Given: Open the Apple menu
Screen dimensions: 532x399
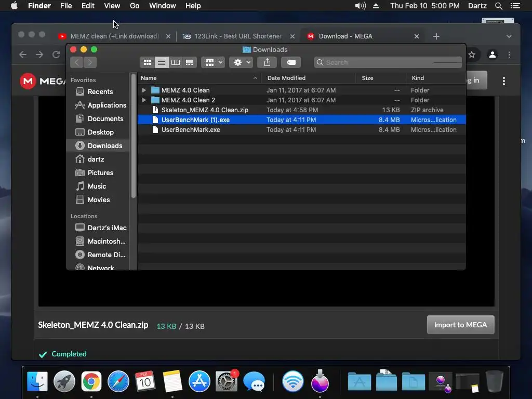Looking at the screenshot, I should pos(14,6).
